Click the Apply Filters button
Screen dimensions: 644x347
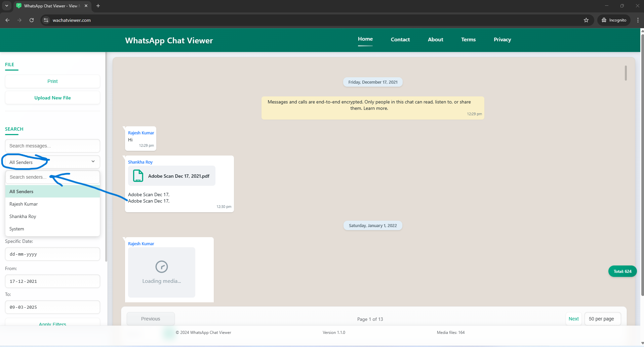tap(52, 323)
